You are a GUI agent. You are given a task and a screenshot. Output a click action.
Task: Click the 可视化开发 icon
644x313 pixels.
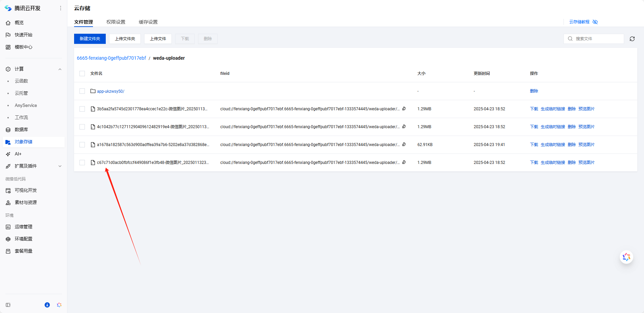(8, 190)
